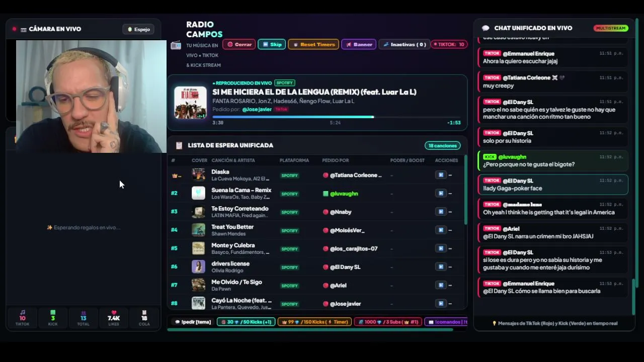Screen dimensions: 644x362
Task: Click the TIKTOK: 10 counter badge
Action: tap(450, 44)
